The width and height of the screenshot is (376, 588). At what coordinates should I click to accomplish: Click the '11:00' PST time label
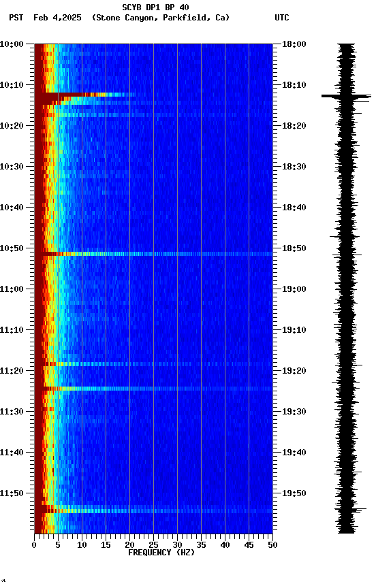(x=12, y=289)
